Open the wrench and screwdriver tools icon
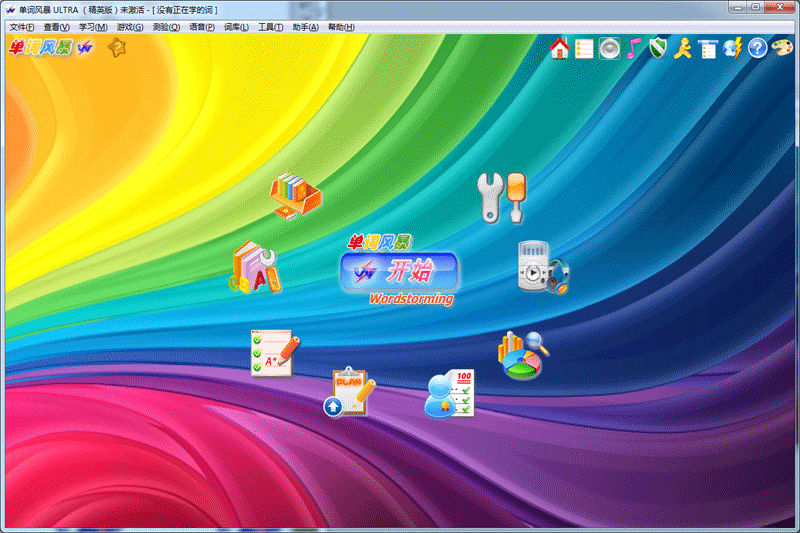This screenshot has height=533, width=800. (502, 198)
